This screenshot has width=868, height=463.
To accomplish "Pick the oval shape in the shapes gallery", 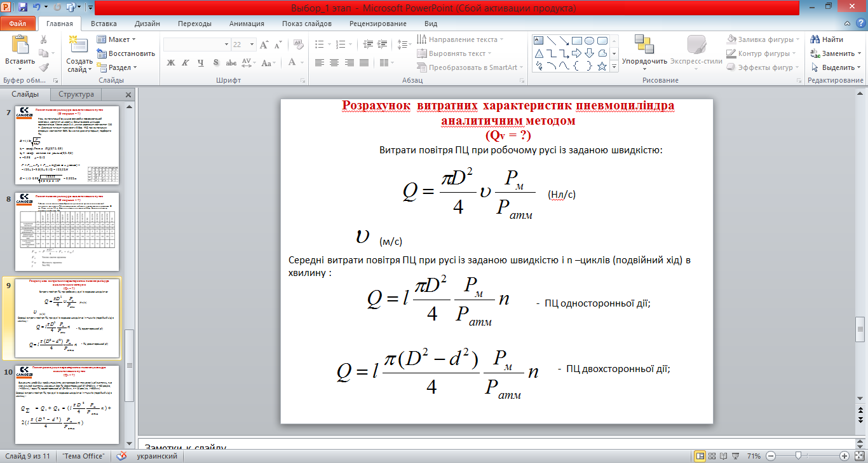I will coord(590,41).
